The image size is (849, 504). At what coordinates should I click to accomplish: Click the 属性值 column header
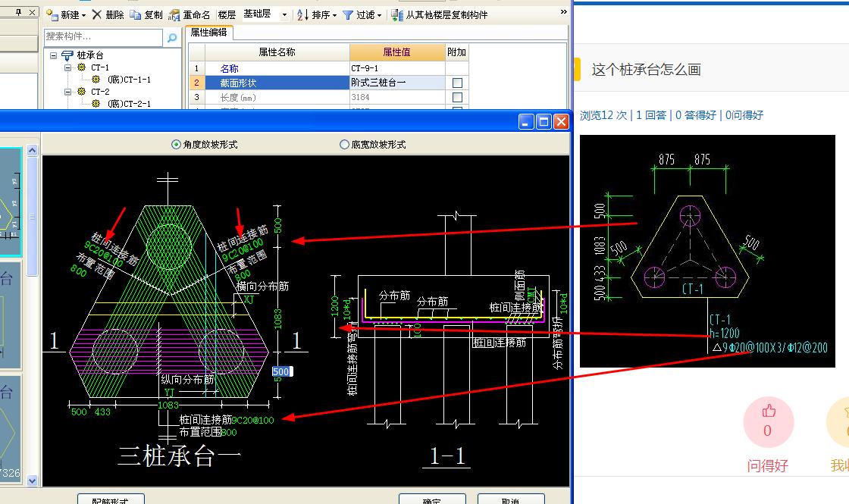pyautogui.click(x=397, y=52)
